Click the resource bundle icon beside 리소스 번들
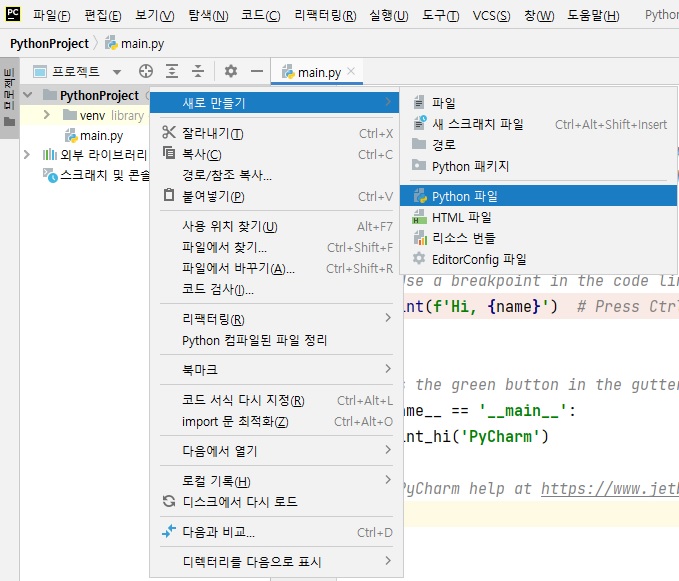This screenshot has height=581, width=679. 420,237
